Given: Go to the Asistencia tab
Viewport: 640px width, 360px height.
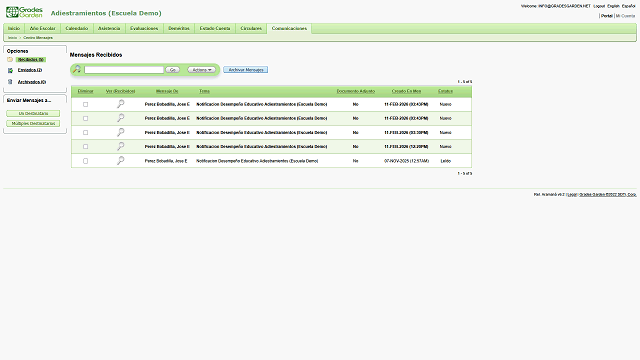Looking at the screenshot, I should pos(109,28).
